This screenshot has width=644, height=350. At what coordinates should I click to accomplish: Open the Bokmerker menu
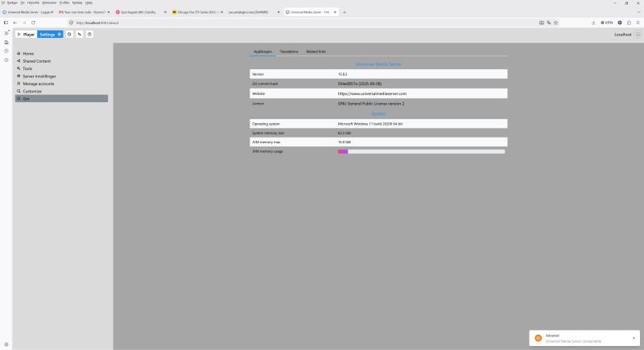(49, 3)
